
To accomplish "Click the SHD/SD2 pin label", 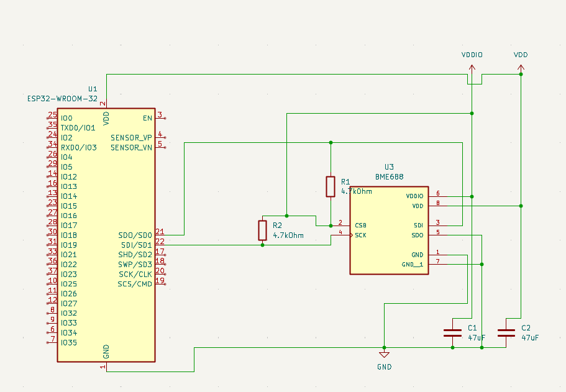I will (135, 255).
